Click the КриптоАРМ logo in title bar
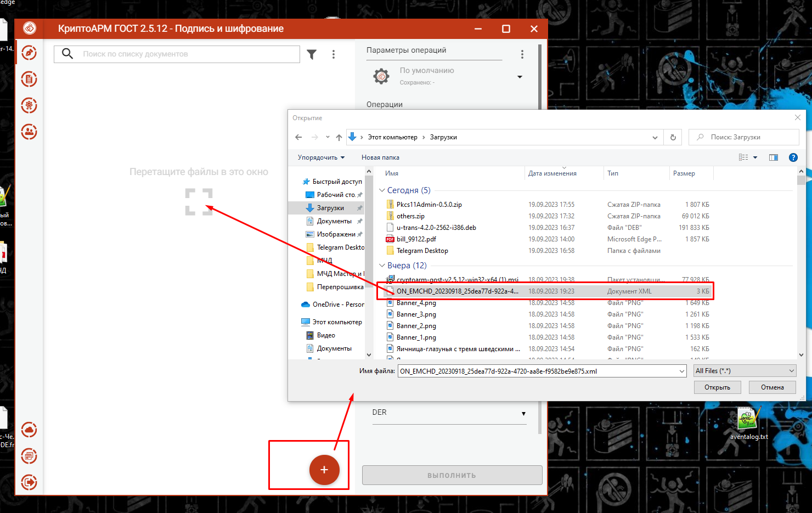This screenshot has width=812, height=513. (x=30, y=28)
